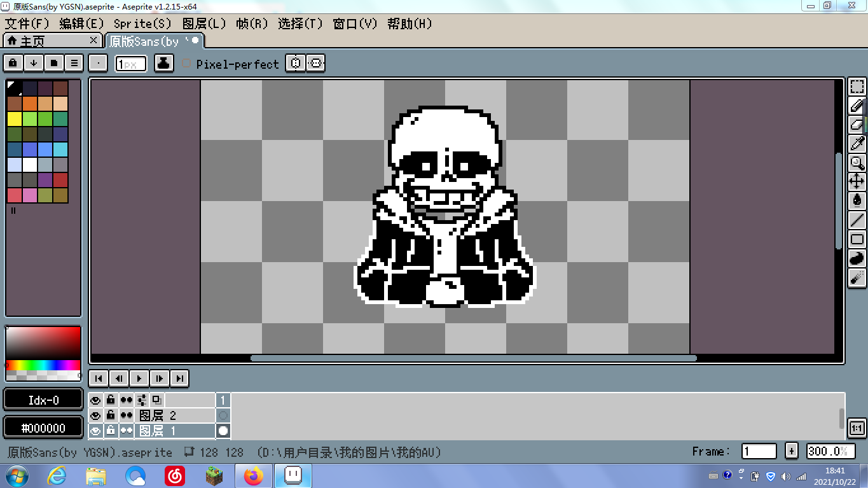Open the 300.0% zoom level field
Image resolution: width=868 pixels, height=488 pixels.
[830, 451]
